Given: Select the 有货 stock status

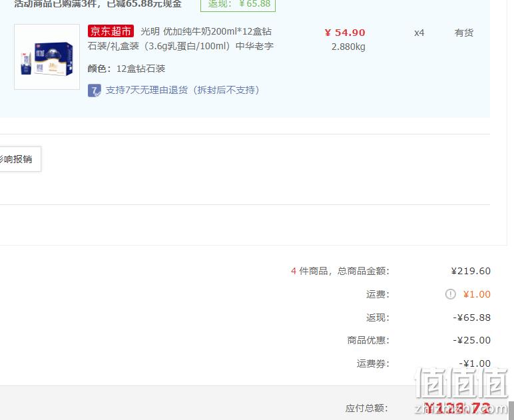Looking at the screenshot, I should [x=464, y=33].
